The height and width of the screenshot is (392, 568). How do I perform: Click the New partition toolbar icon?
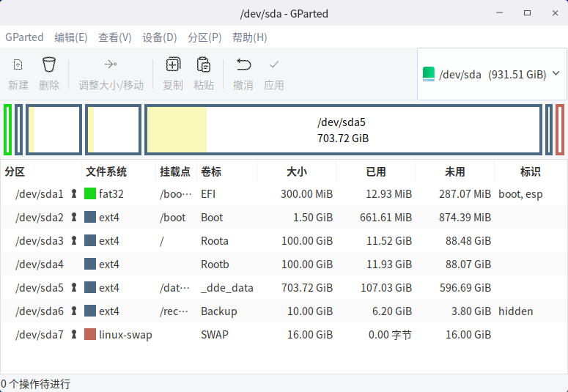tap(18, 64)
